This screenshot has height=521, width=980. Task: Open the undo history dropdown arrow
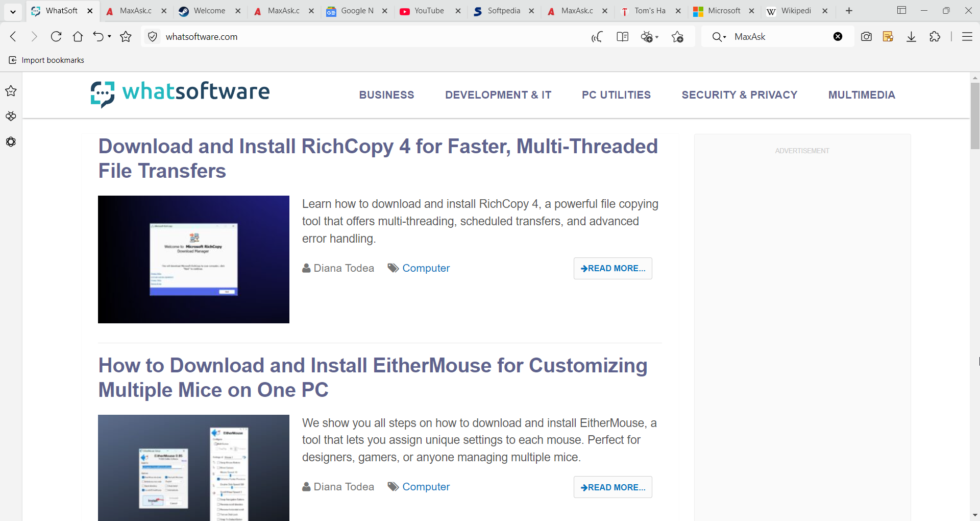109,36
